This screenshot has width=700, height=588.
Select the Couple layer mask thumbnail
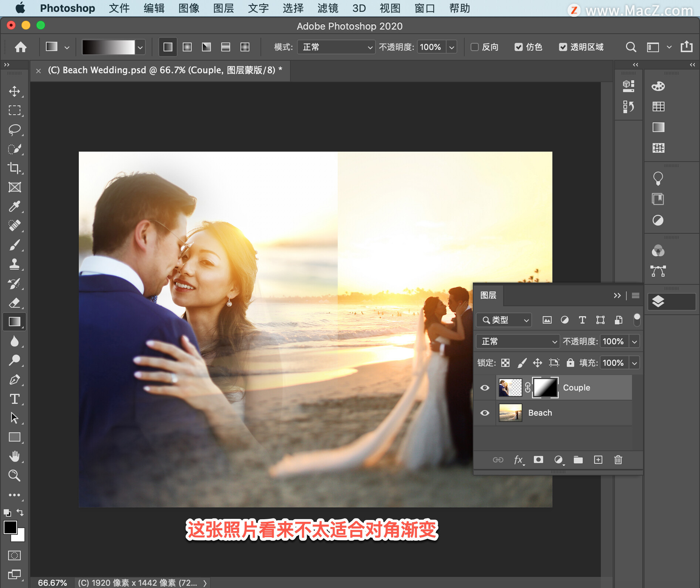click(545, 388)
